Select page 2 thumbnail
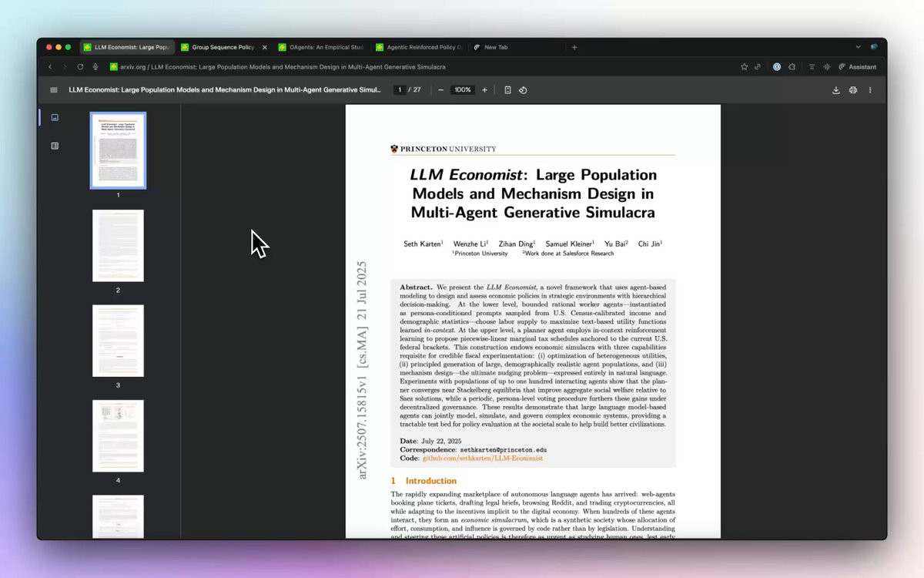 (x=118, y=246)
